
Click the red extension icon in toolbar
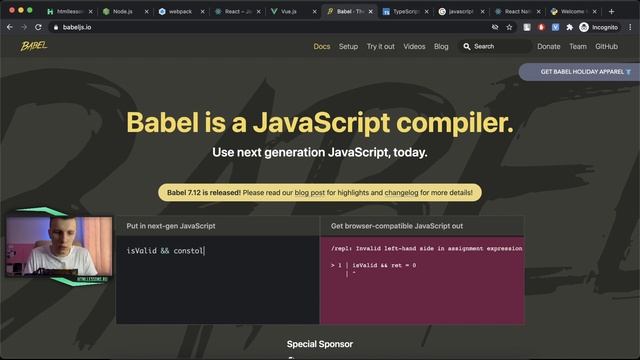541,27
